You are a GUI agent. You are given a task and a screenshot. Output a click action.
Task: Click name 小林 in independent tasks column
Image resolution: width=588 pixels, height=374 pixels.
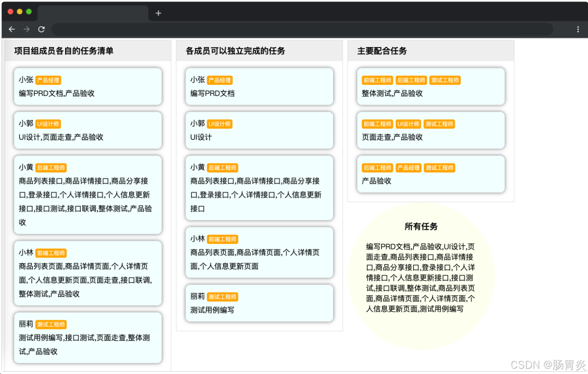[198, 239]
